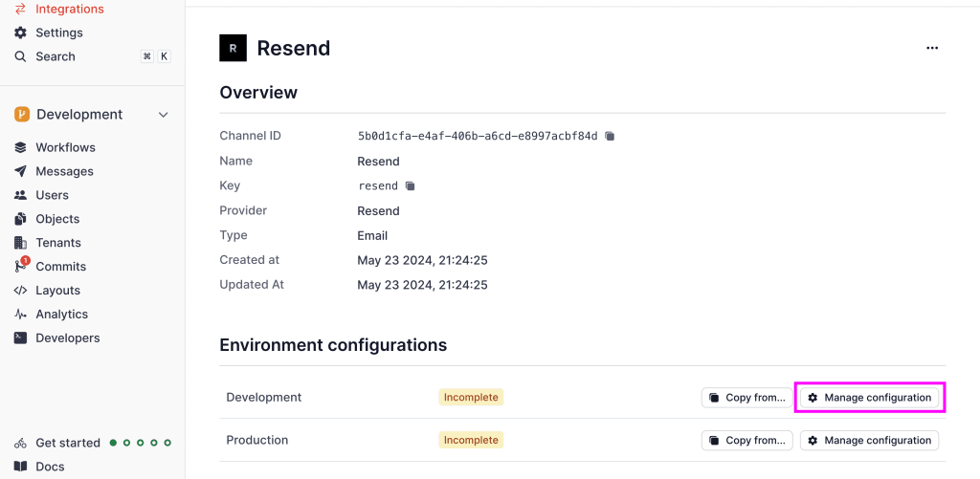Click the 'resend' key value

tap(378, 185)
